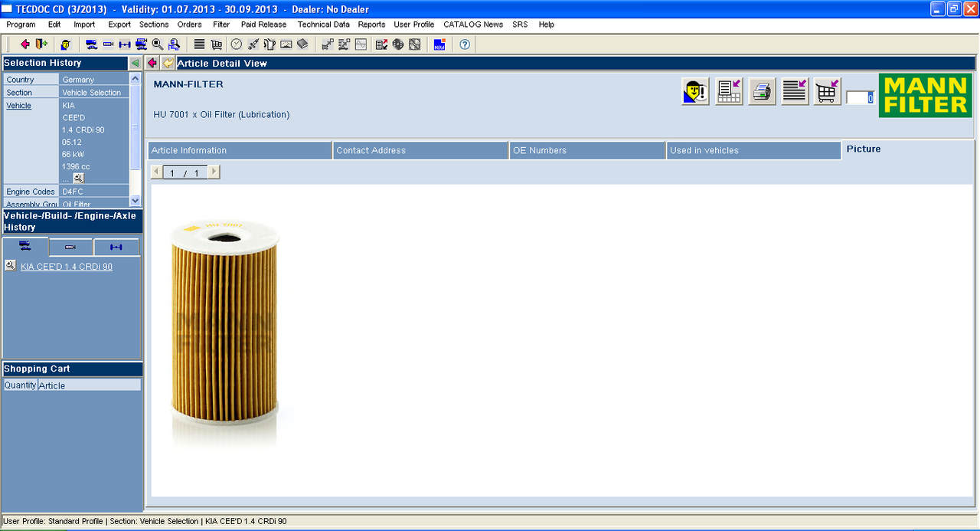Select the engine search icon in toolbar
This screenshot has height=531, width=980.
(x=108, y=44)
